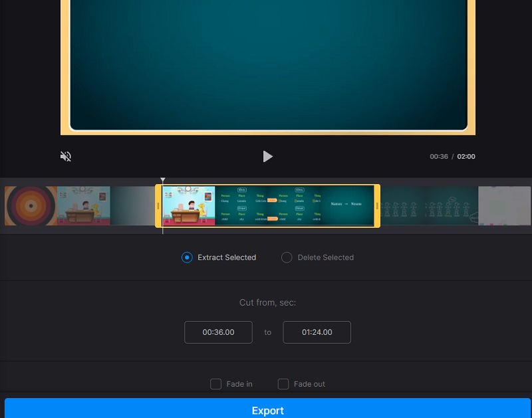The height and width of the screenshot is (418, 532).
Task: Enable the Fade out effect
Action: (x=283, y=384)
